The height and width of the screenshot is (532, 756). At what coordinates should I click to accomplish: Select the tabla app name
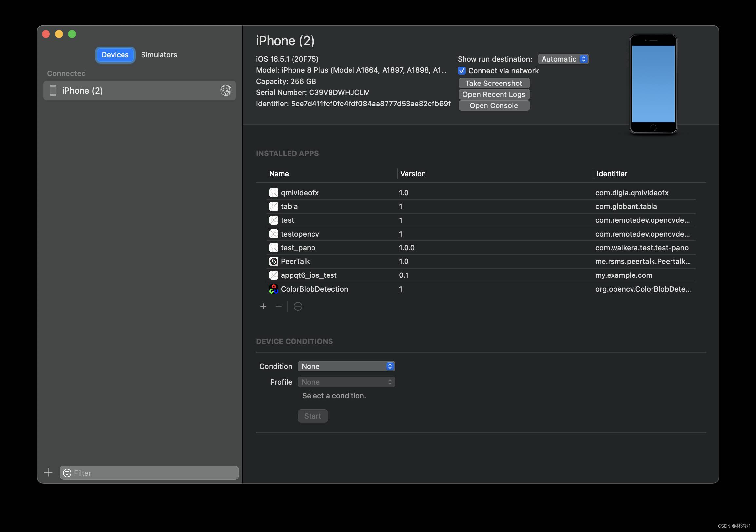289,206
